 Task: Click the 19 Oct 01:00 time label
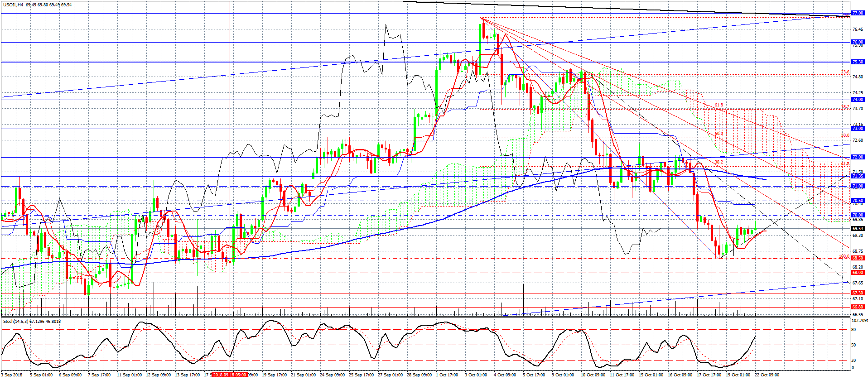coord(738,375)
